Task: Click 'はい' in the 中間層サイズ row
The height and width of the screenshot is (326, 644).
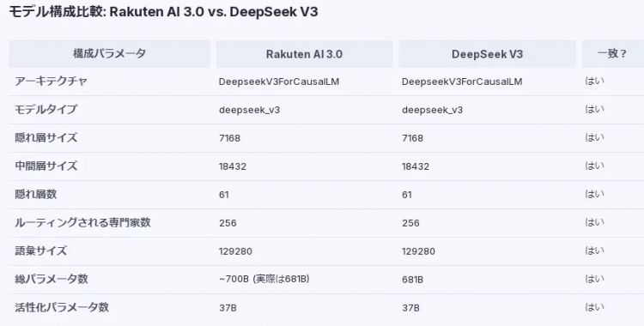Action: (595, 166)
